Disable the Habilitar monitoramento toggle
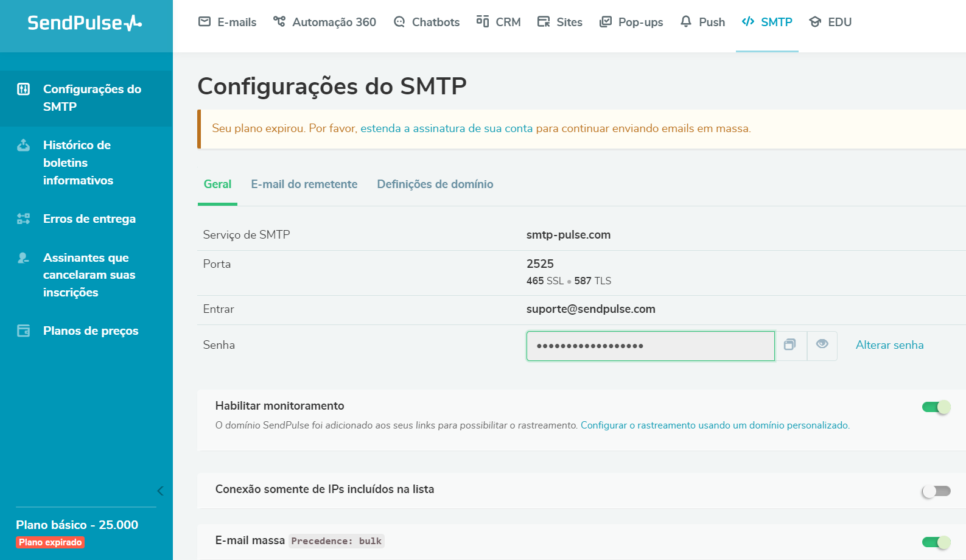 [x=935, y=407]
